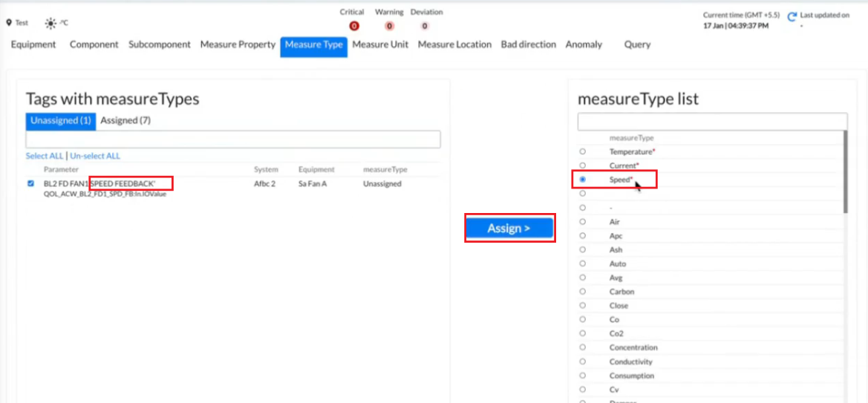Select the Carbon radio button
The width and height of the screenshot is (868, 403).
tap(582, 292)
